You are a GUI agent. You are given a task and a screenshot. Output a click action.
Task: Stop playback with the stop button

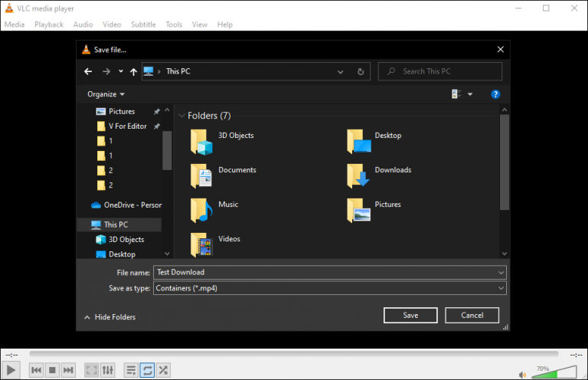(x=52, y=370)
